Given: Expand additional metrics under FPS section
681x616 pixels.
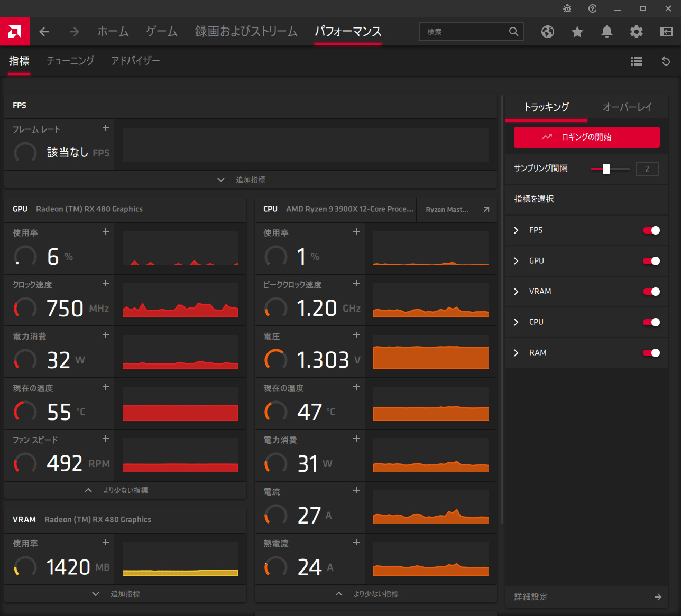Looking at the screenshot, I should [250, 180].
